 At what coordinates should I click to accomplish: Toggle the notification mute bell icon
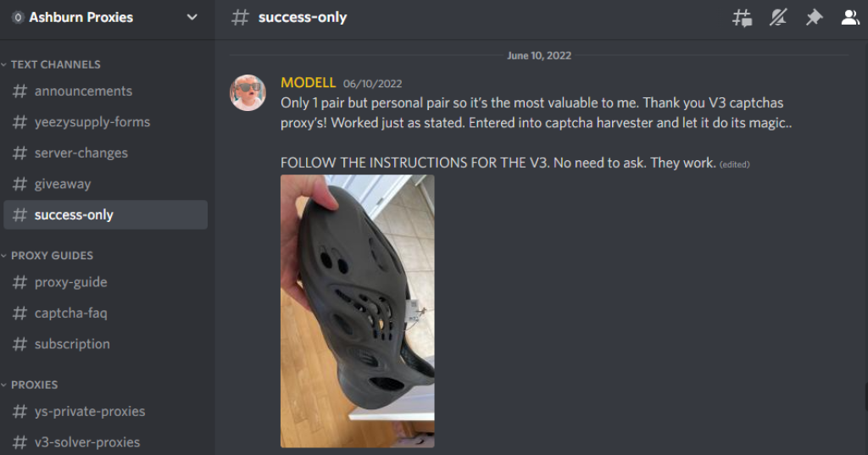(x=778, y=18)
